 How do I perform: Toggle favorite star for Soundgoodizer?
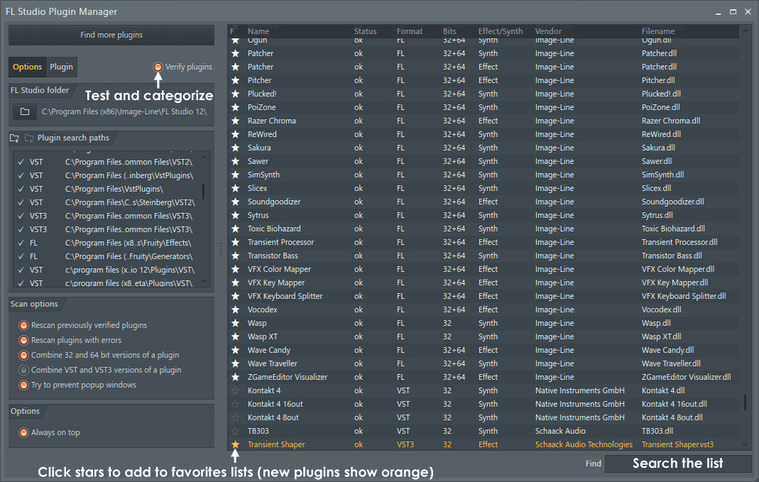click(x=235, y=202)
